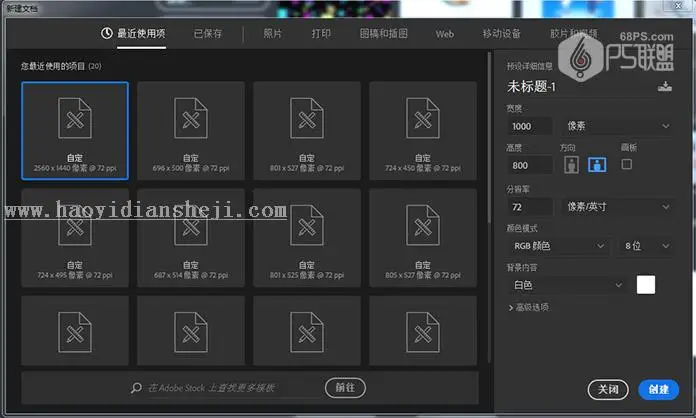Screen dimensions: 696x418
Task: Expand 高级选项 advanced options
Action: (x=528, y=307)
